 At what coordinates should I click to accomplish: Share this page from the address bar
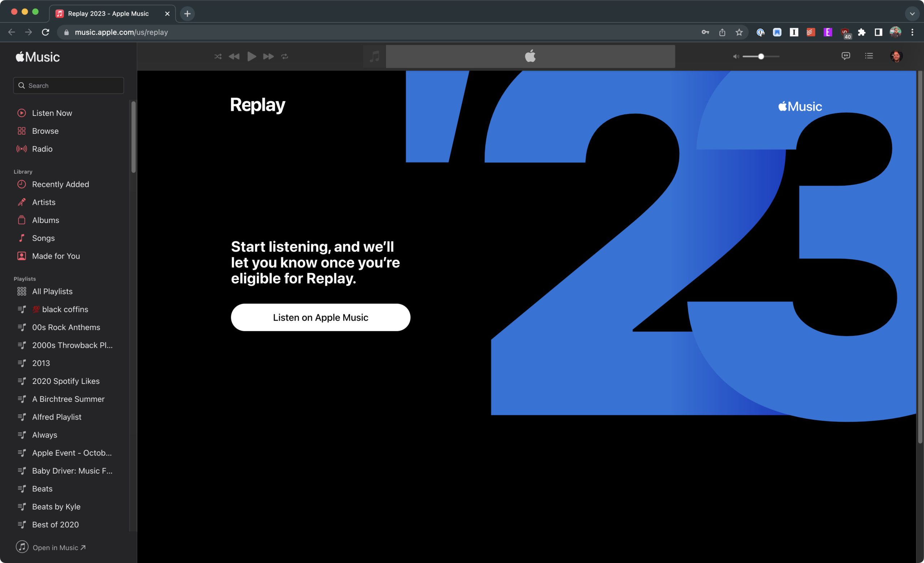[x=722, y=32]
